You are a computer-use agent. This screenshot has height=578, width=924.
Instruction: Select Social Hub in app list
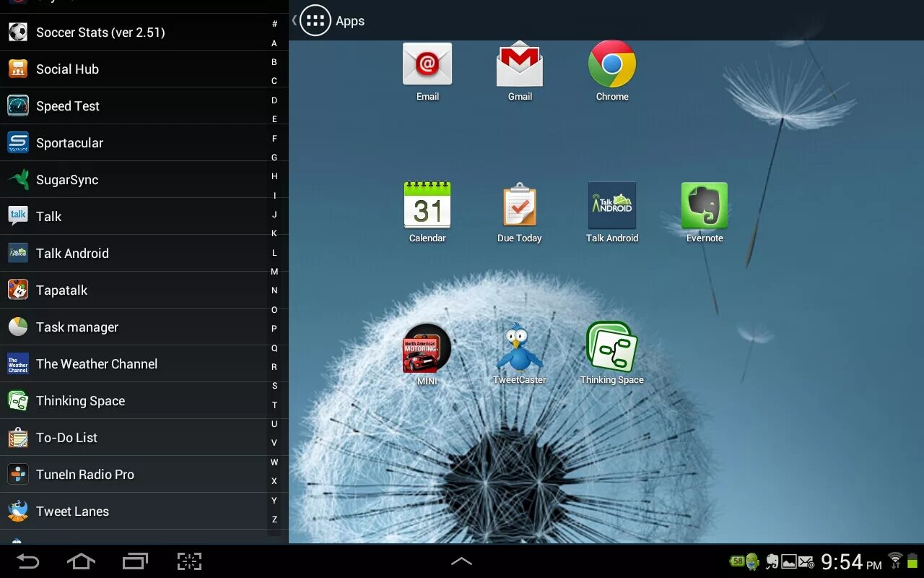pos(134,69)
